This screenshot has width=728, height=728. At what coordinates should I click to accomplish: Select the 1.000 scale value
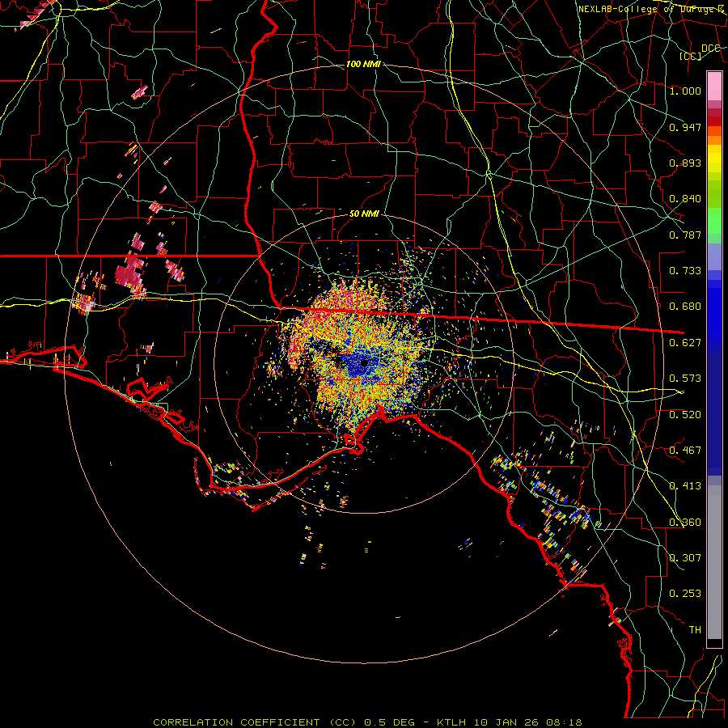[685, 91]
